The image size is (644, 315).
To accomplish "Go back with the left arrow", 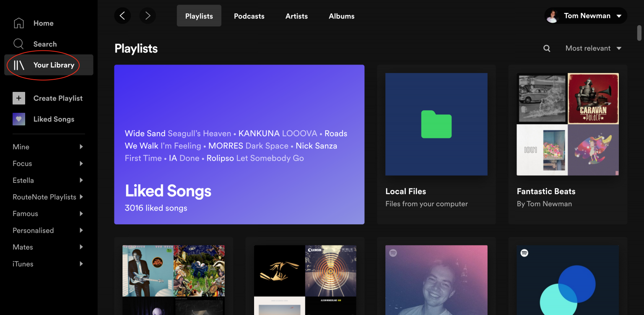I will (122, 16).
